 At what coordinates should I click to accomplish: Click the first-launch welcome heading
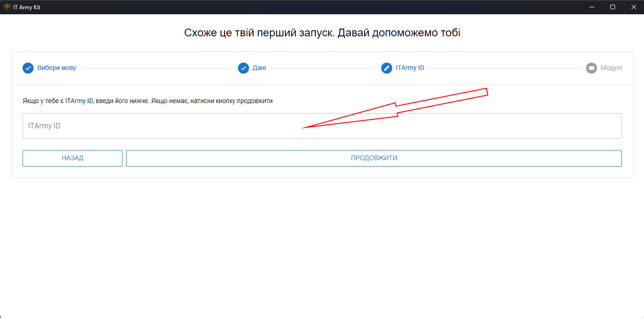(322, 32)
